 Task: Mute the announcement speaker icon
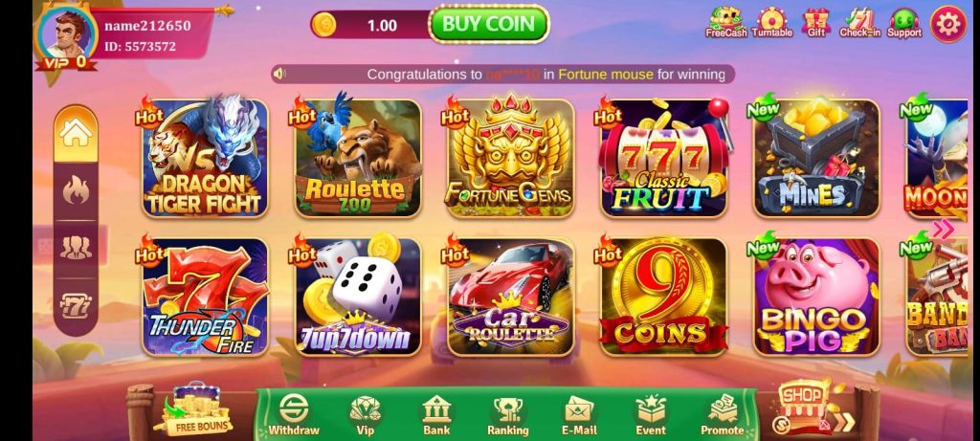tap(279, 75)
